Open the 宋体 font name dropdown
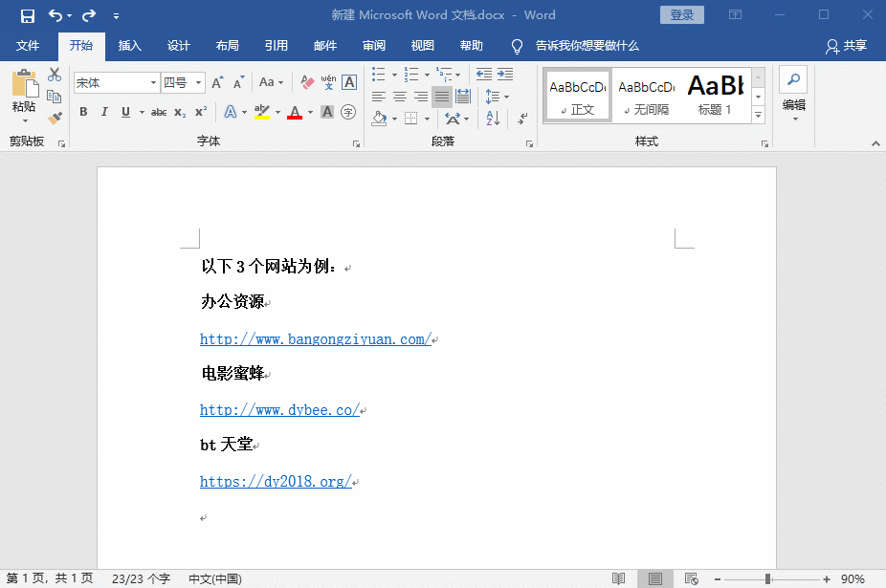886x588 pixels. [153, 83]
